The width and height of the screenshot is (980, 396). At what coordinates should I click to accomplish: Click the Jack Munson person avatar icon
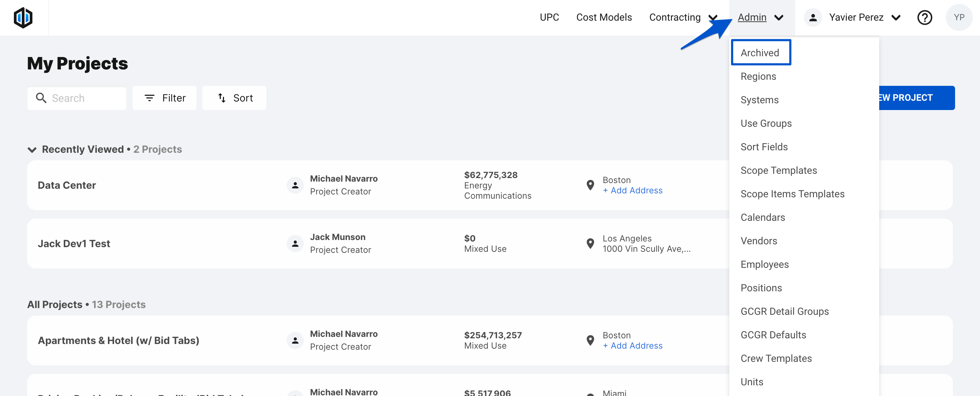pos(295,244)
